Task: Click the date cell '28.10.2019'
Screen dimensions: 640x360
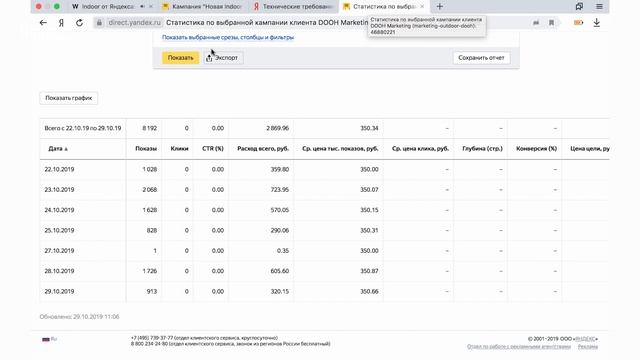Action: (x=59, y=271)
